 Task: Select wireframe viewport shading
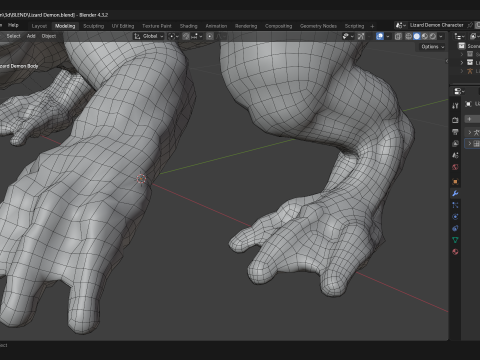click(408, 36)
